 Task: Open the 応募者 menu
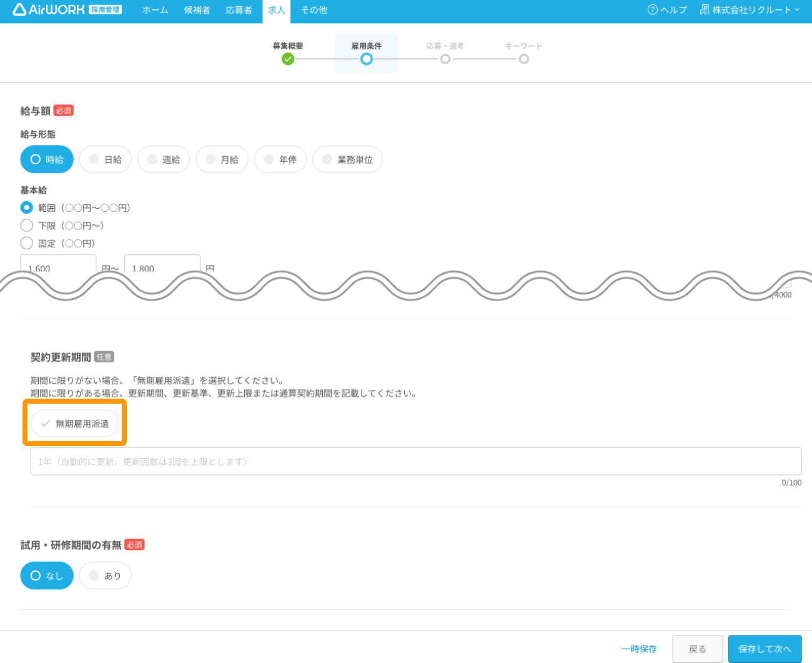click(239, 10)
